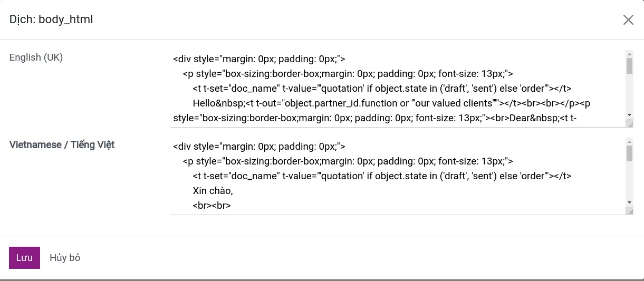Screen dimensions: 644x281
Task: Select the Vietnamese / Tiếng Việt label
Action: click(62, 145)
